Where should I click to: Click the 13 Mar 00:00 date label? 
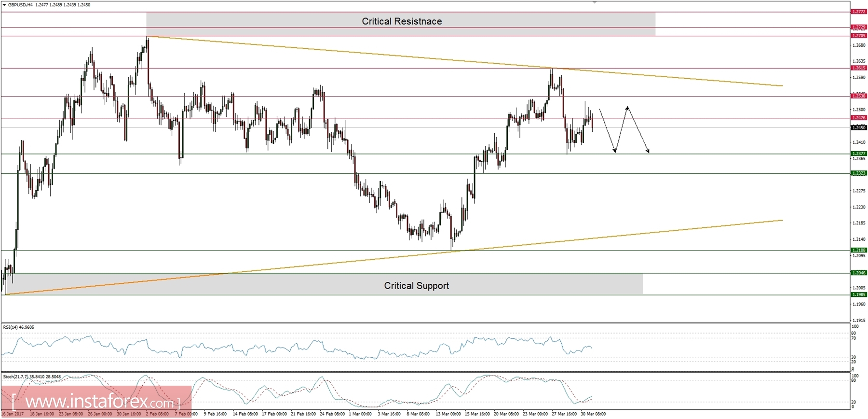click(x=448, y=414)
